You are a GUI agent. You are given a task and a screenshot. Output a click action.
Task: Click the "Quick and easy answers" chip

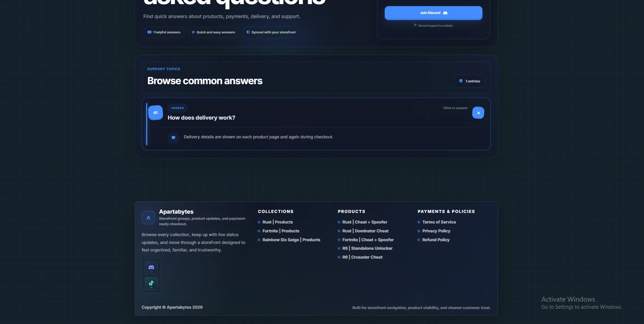[x=213, y=32]
